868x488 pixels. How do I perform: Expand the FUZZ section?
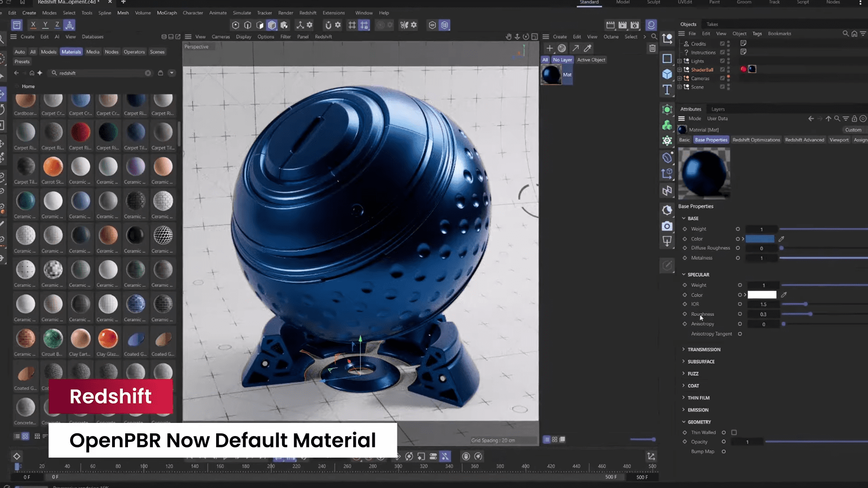[684, 373]
